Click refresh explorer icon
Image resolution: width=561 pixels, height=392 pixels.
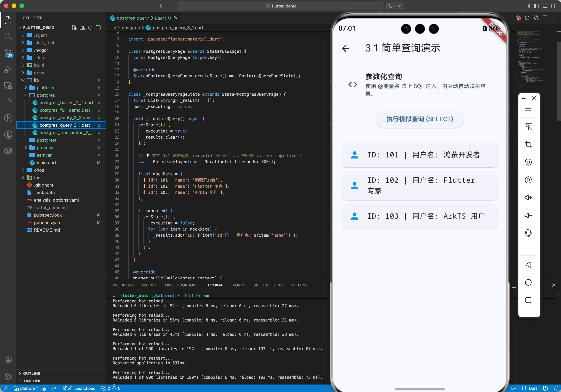[90, 28]
